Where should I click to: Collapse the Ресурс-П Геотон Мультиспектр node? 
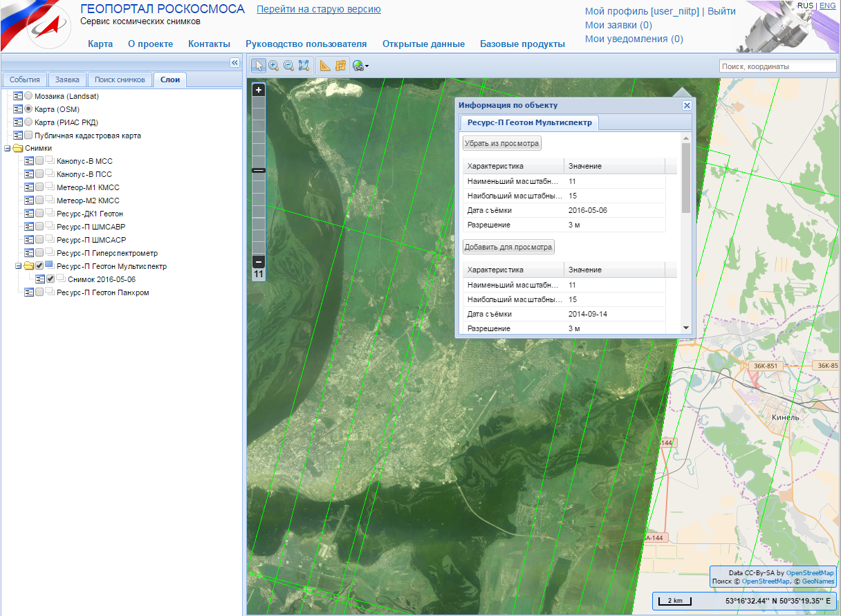[19, 266]
